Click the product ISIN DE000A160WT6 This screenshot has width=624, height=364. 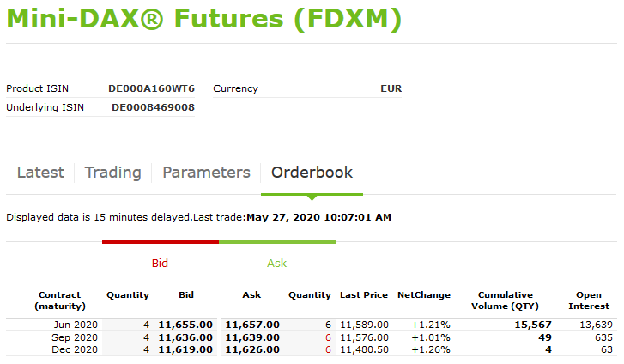pos(151,88)
